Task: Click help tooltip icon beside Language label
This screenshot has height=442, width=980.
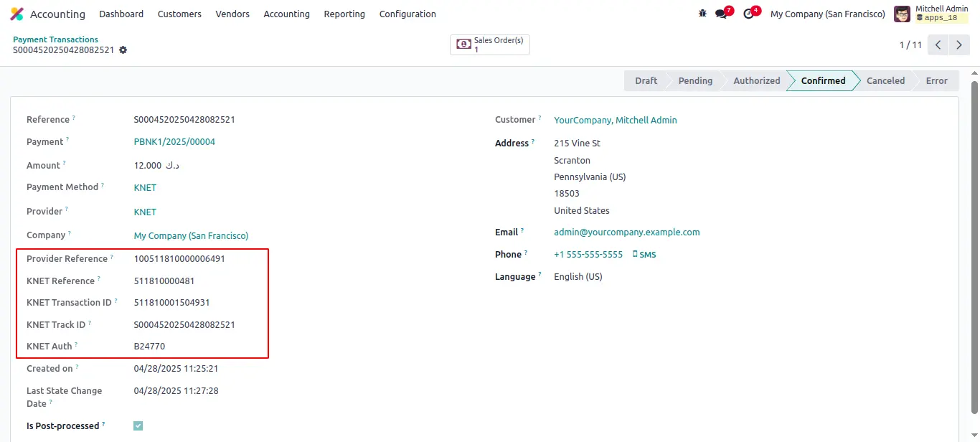Action: pyautogui.click(x=540, y=274)
